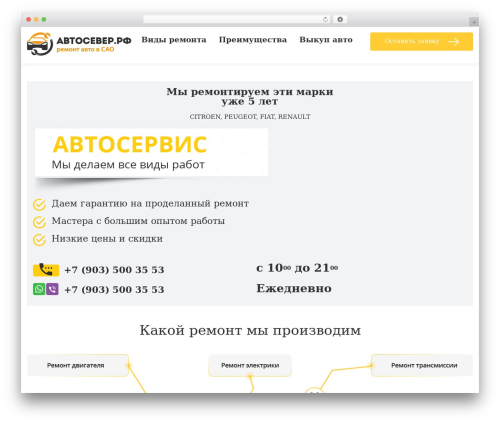Click the АВТОСЕРВИС banner

pos(151,152)
